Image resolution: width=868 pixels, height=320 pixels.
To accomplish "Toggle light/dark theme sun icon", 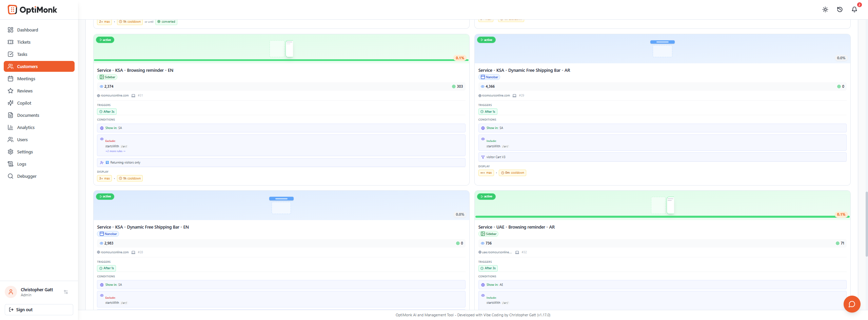I will 825,9.
